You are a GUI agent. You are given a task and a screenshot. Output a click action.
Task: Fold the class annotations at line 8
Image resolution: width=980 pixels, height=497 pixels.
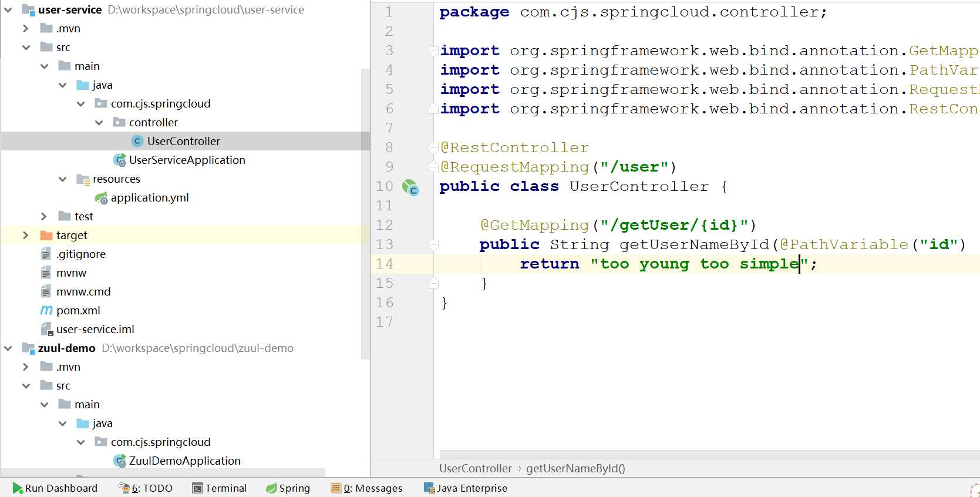433,147
